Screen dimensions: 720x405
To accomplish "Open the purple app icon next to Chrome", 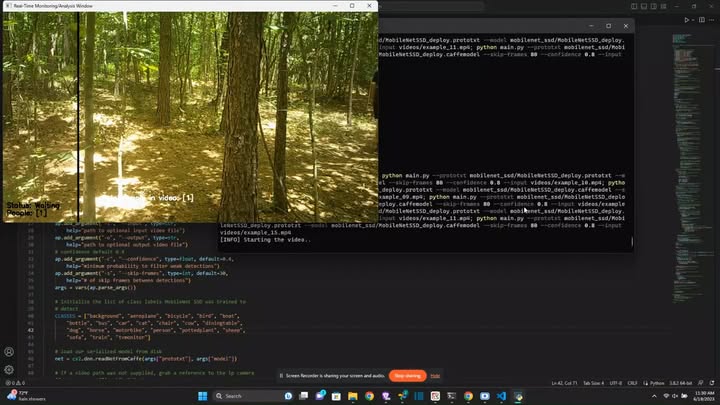I will [x=386, y=396].
